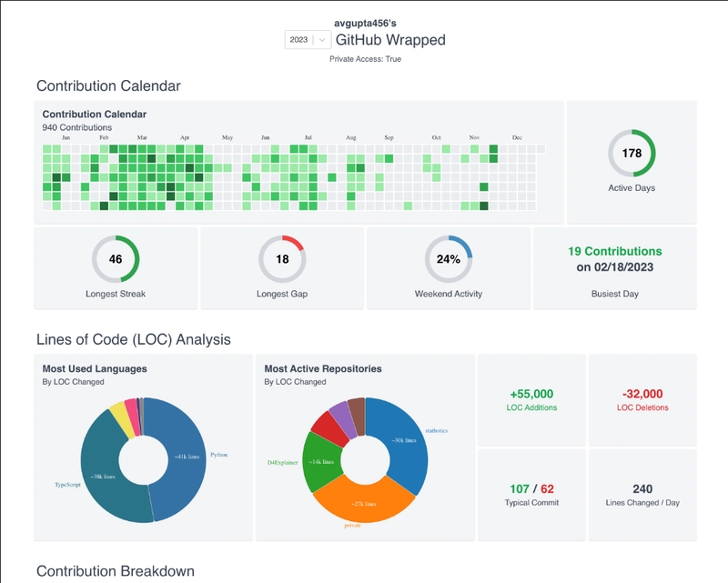Click the 940 Contributions label
728x583 pixels.
point(77,127)
